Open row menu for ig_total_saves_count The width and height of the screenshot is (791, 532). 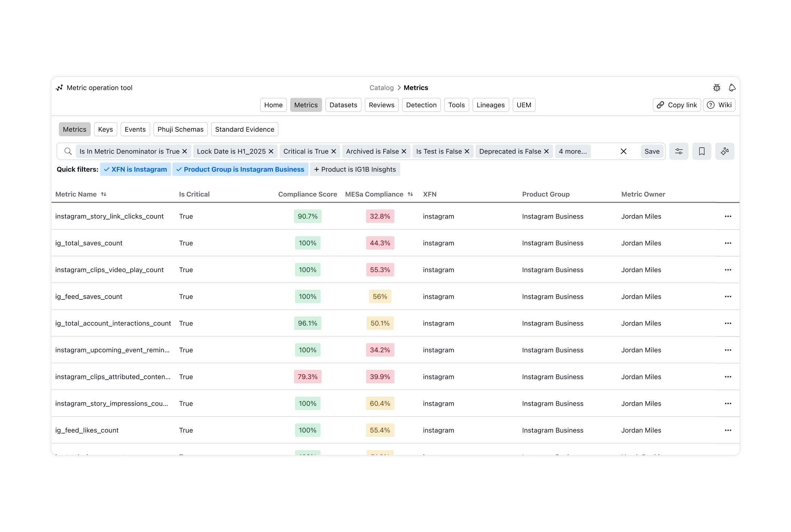728,243
